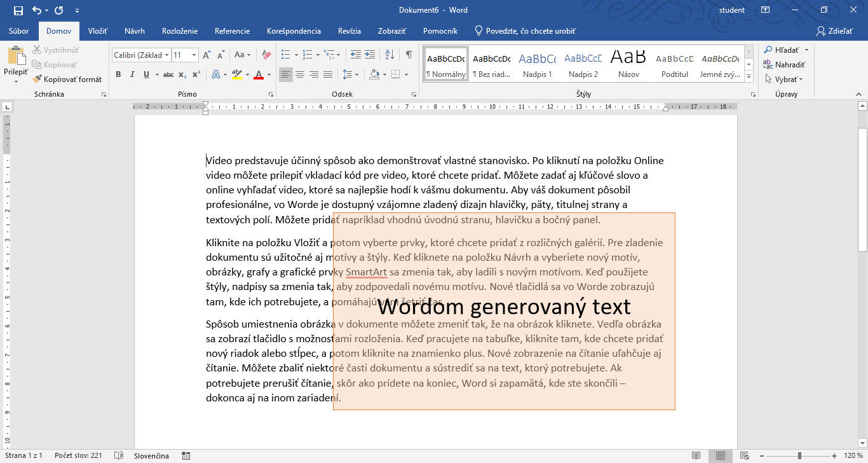Apply yellow text highlight color

coord(237,74)
